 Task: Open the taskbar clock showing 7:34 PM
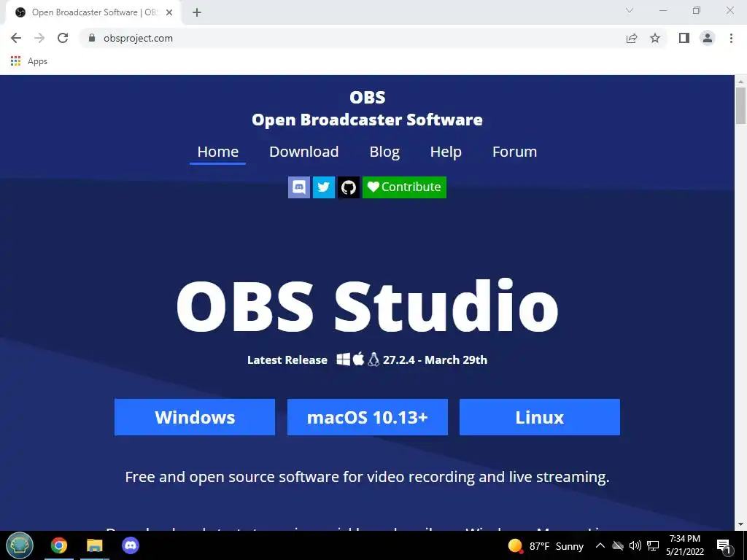click(x=684, y=545)
